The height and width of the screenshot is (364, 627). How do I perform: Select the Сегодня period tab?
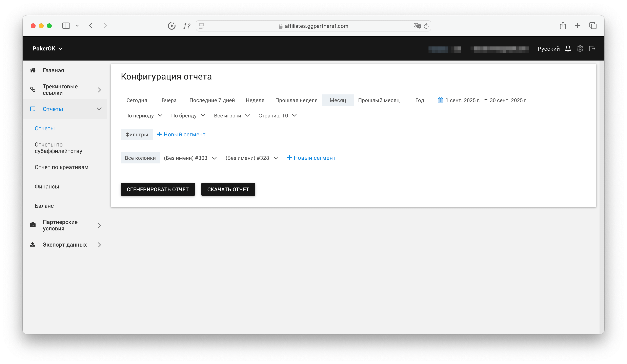[137, 100]
